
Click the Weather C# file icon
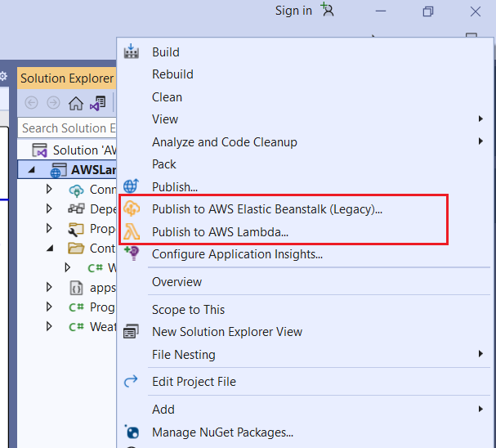[x=76, y=326]
